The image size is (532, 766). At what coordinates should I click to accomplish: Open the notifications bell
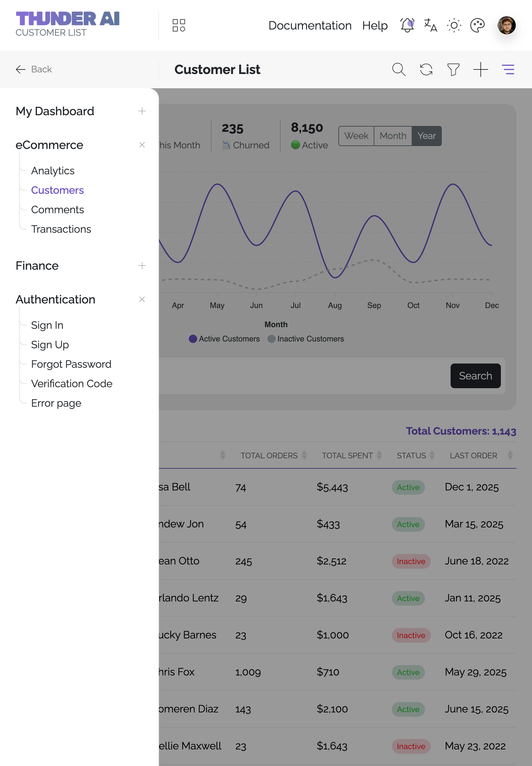pyautogui.click(x=407, y=25)
